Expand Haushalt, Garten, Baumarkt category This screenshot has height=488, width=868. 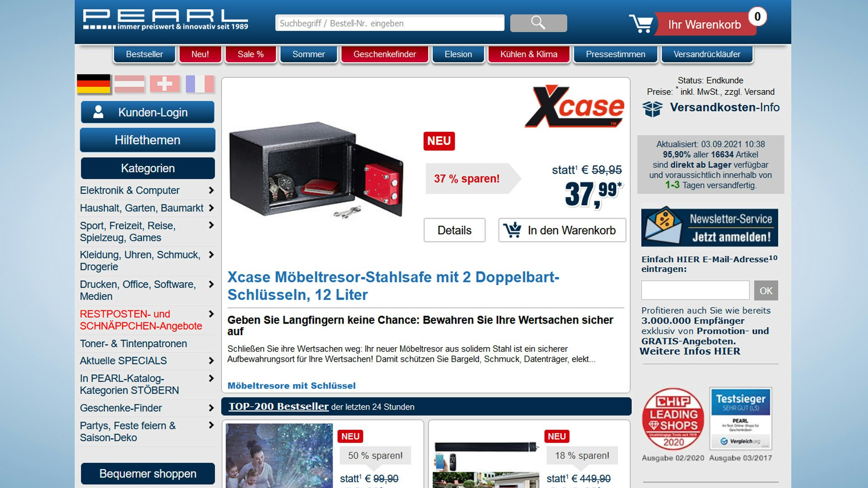pos(211,208)
